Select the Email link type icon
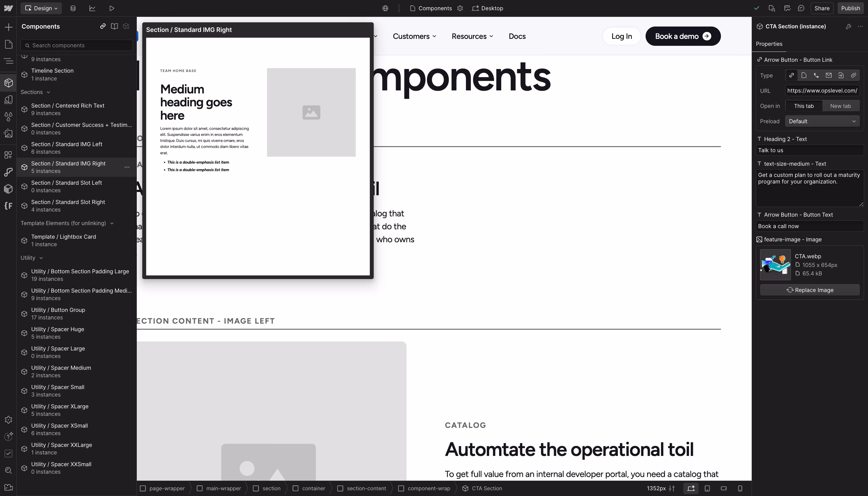Screen dimensions: 868x496 pyautogui.click(x=829, y=75)
